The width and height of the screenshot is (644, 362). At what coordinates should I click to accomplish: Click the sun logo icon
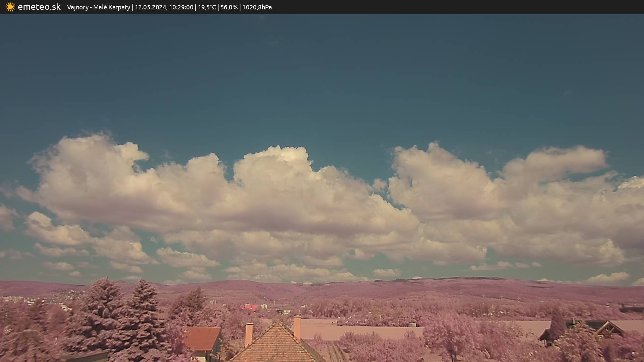pos(10,7)
